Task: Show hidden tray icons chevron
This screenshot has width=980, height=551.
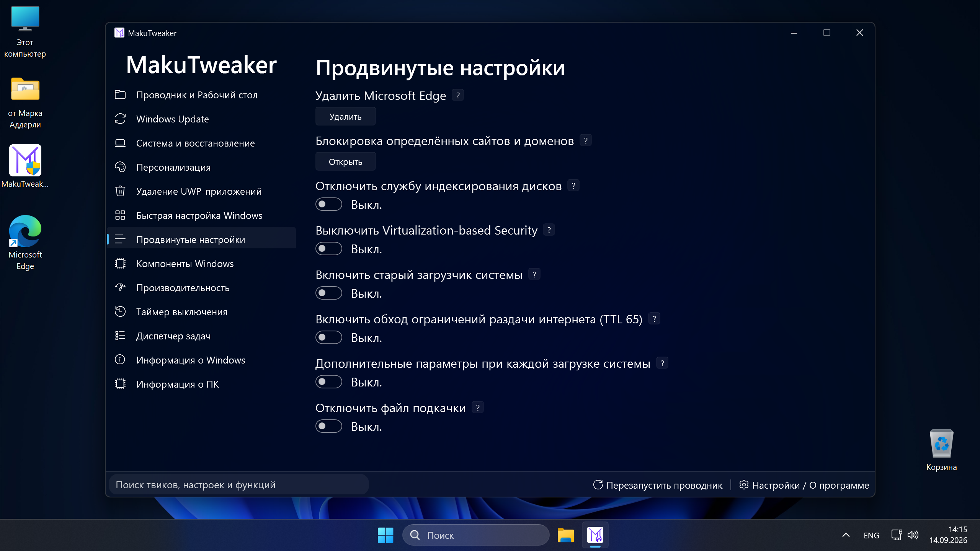Action: pyautogui.click(x=846, y=535)
